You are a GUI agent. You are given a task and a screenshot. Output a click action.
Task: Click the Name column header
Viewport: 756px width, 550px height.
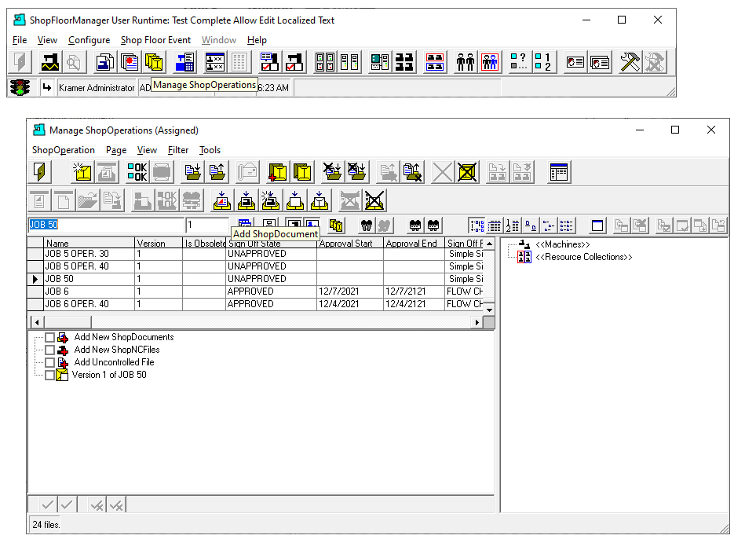[x=89, y=243]
